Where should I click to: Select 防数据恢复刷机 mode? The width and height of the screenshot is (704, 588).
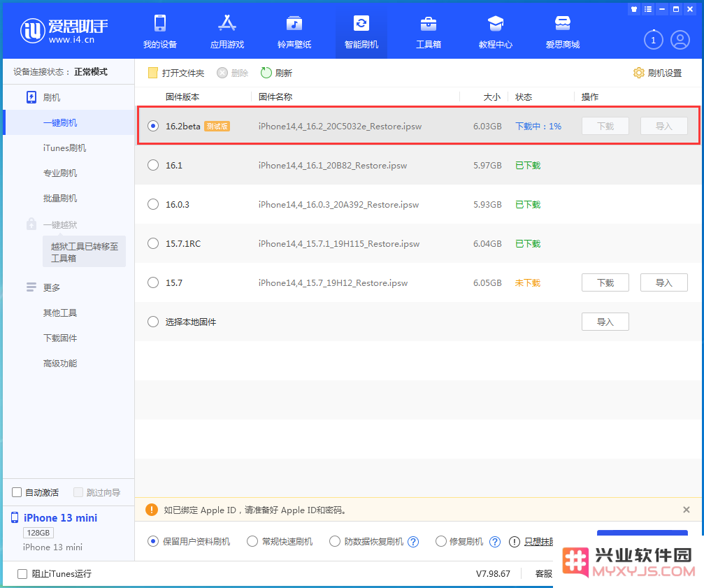(334, 541)
